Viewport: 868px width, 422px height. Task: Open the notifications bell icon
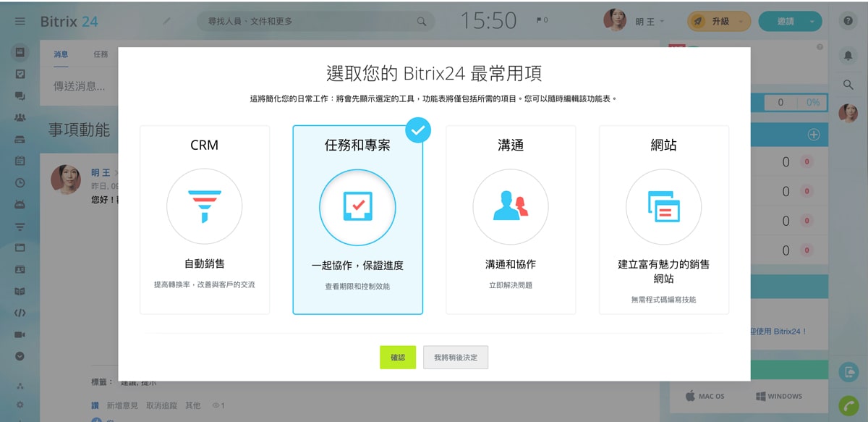pyautogui.click(x=848, y=55)
